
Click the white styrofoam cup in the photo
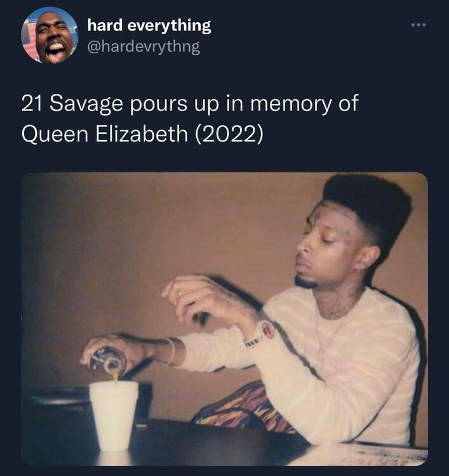113,415
